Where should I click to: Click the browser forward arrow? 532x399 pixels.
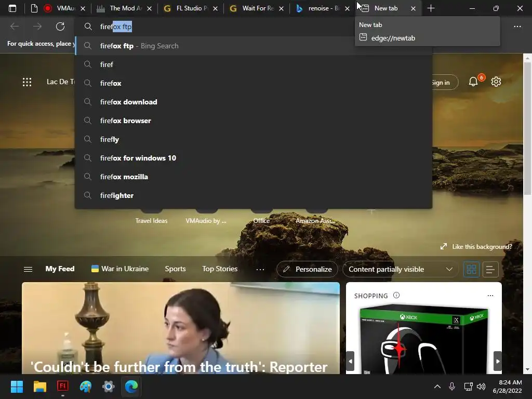[37, 26]
